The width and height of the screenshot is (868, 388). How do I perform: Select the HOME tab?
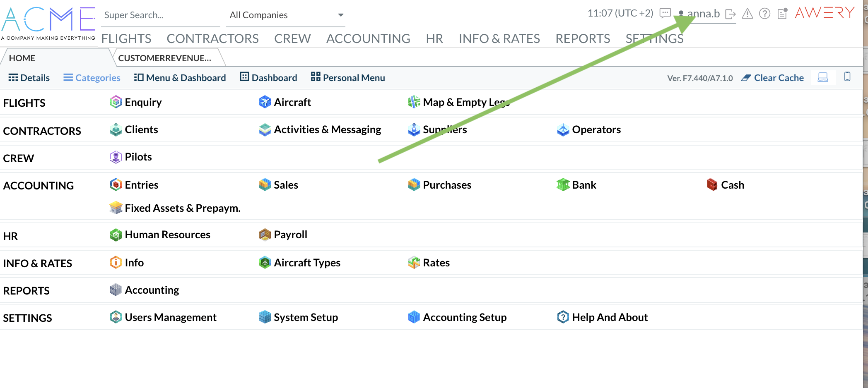22,58
